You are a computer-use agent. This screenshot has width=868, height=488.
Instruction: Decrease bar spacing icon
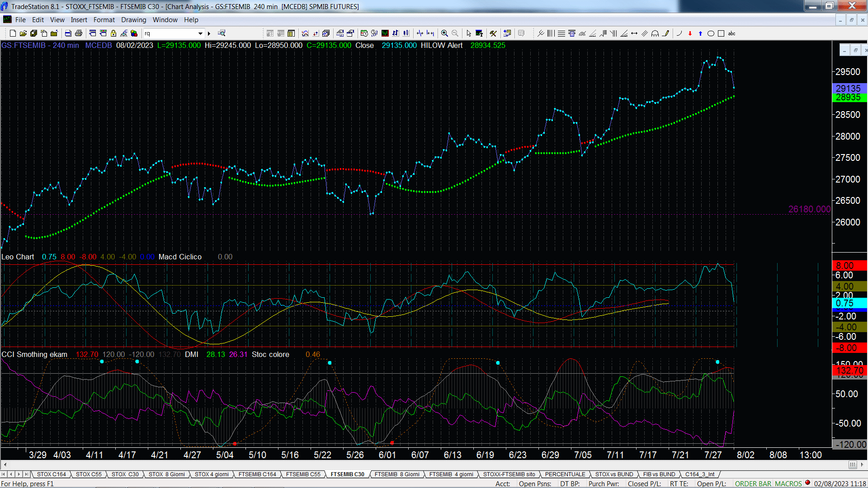(420, 33)
